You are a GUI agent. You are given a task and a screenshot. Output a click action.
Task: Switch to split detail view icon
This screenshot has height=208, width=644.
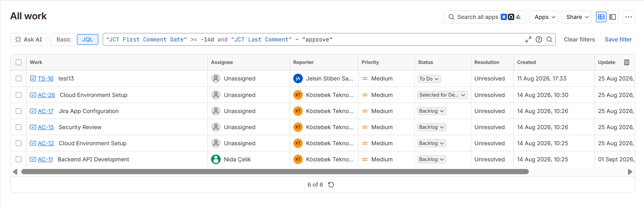click(613, 17)
